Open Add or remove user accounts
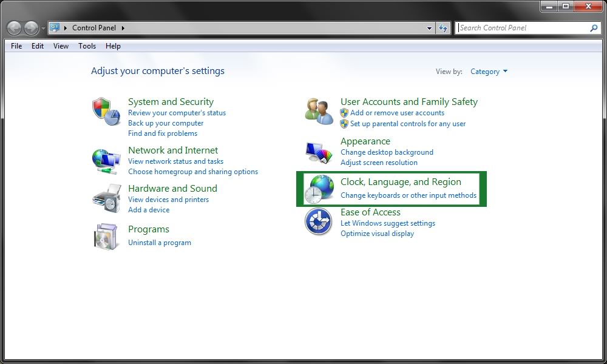This screenshot has height=364, width=607. 397,113
